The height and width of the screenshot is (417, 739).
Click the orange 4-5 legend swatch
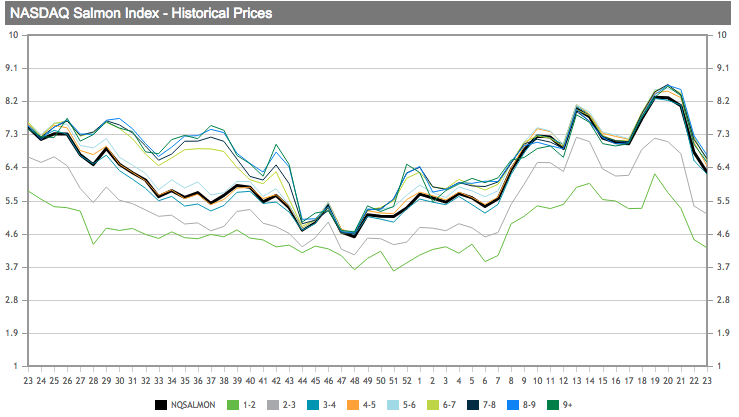(353, 405)
